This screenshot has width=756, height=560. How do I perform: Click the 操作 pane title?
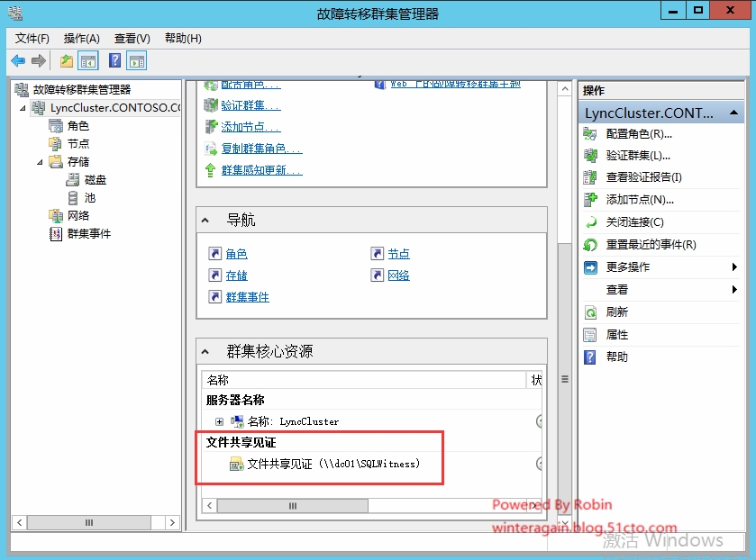(x=594, y=91)
